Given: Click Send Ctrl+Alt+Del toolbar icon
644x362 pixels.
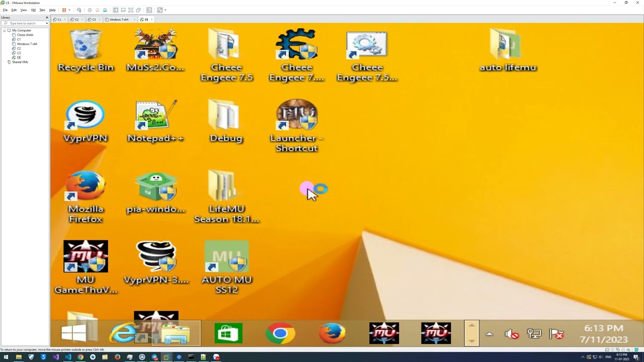Looking at the screenshot, I should click(79, 10).
